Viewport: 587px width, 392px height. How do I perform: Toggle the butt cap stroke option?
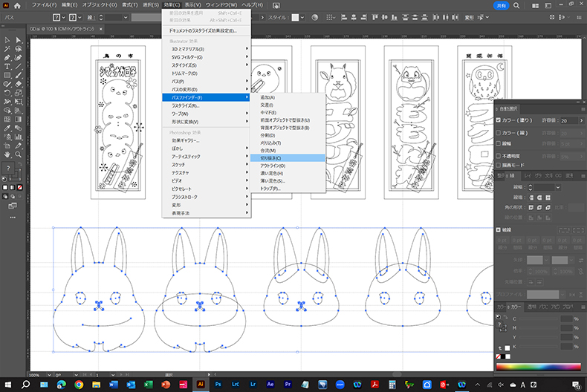click(x=531, y=197)
